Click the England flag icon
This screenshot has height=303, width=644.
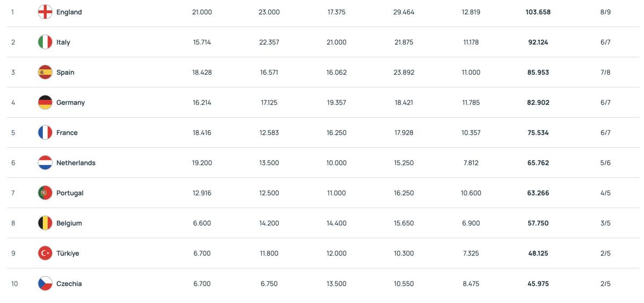(x=45, y=12)
